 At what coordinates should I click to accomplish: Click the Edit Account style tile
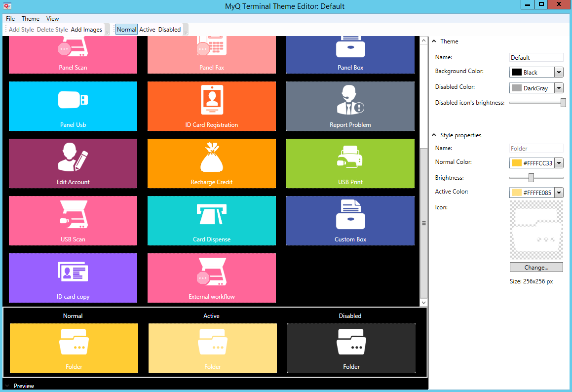(x=73, y=163)
